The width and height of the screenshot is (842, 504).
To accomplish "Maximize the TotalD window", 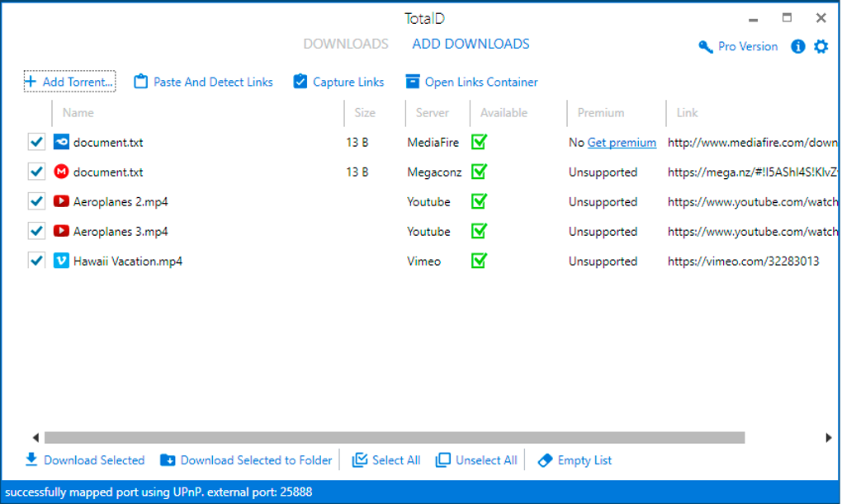I will click(x=787, y=17).
